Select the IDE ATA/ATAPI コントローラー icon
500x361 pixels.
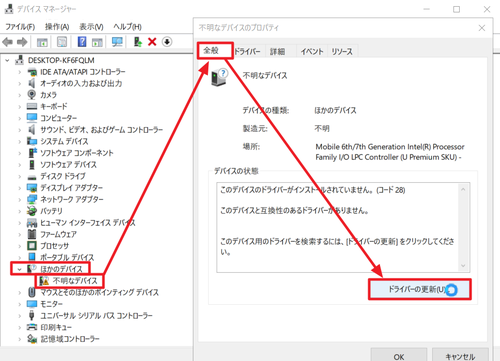point(32,72)
